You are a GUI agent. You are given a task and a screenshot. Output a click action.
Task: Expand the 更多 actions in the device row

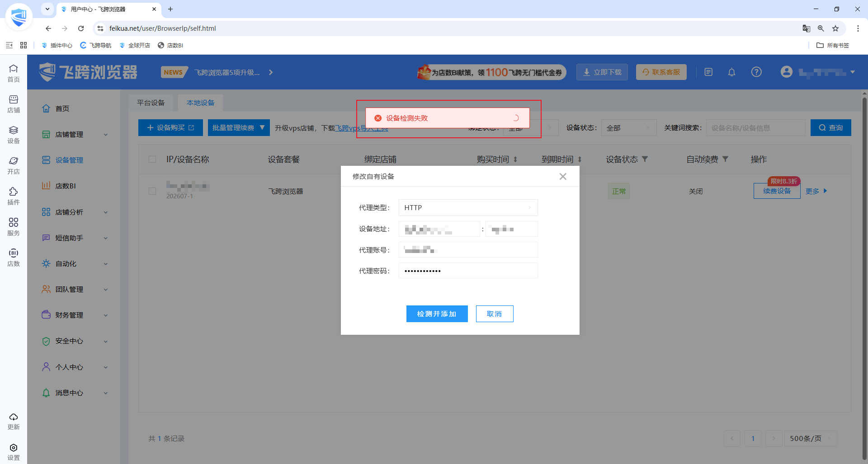[816, 192]
